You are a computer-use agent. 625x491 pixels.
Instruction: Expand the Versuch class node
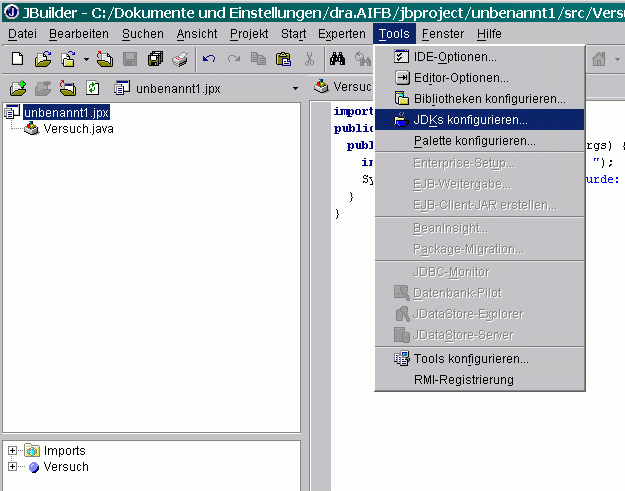tap(12, 467)
